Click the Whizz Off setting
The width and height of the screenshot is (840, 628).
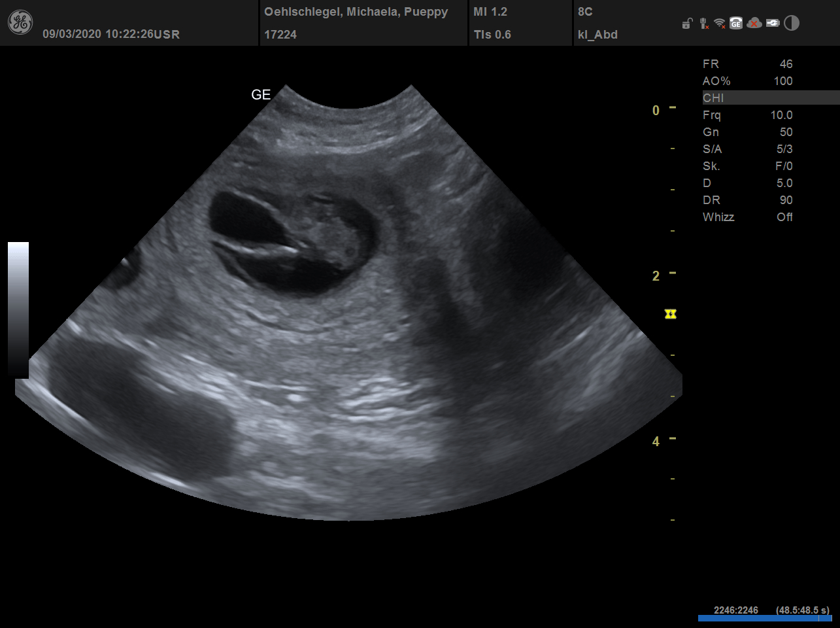pyautogui.click(x=747, y=217)
